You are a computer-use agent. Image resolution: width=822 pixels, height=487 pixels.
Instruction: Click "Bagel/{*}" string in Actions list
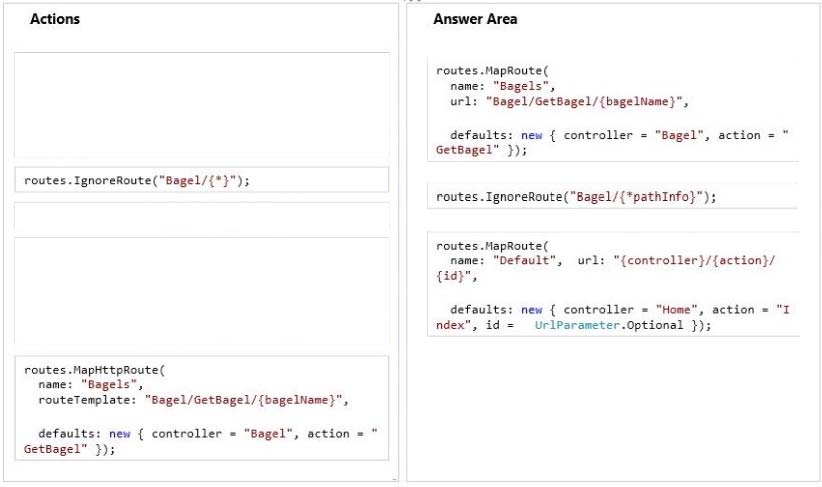coord(197,180)
